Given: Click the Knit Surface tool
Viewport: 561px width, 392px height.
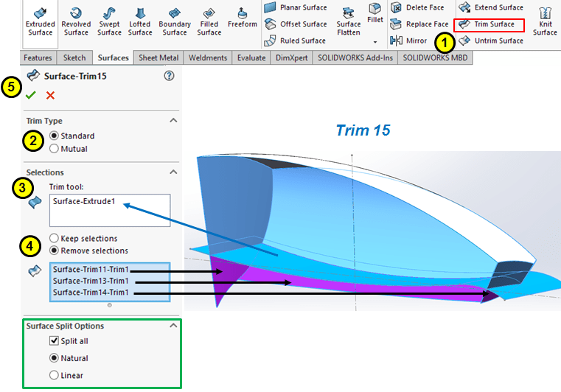Looking at the screenshot, I should pyautogui.click(x=545, y=21).
